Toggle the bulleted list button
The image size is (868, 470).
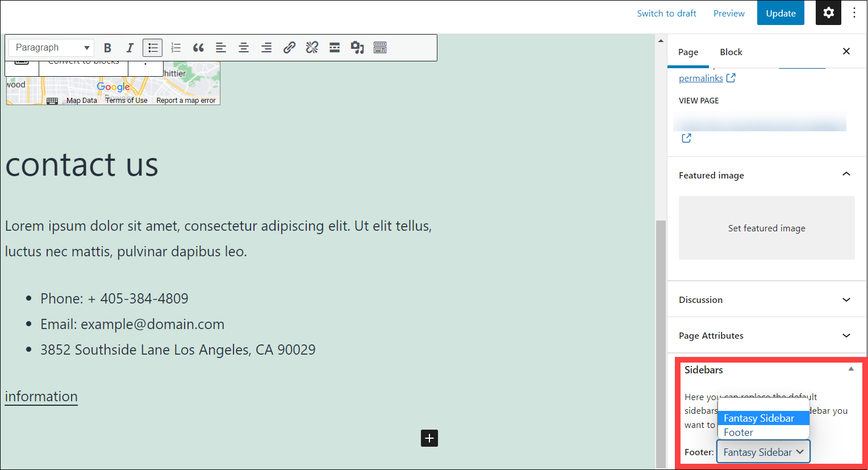pyautogui.click(x=153, y=48)
